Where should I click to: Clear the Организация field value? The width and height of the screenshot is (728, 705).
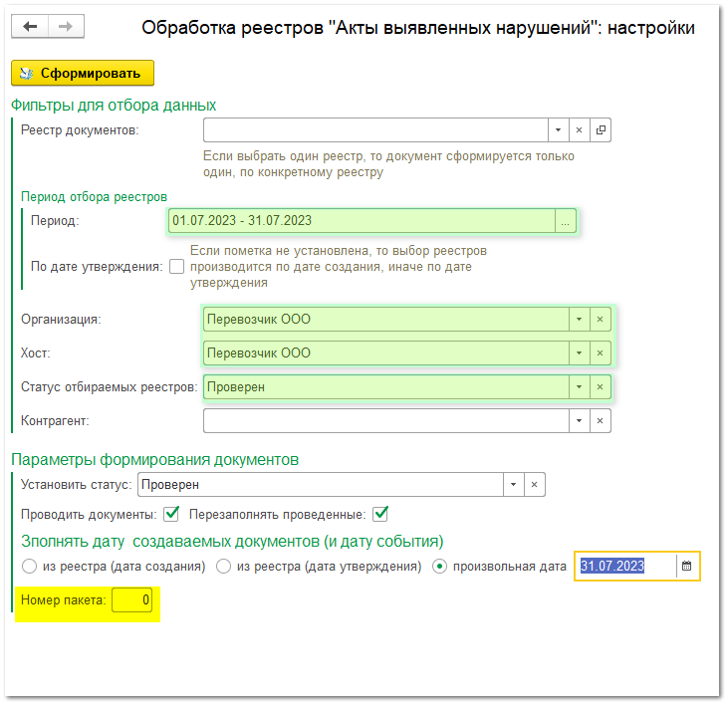600,320
